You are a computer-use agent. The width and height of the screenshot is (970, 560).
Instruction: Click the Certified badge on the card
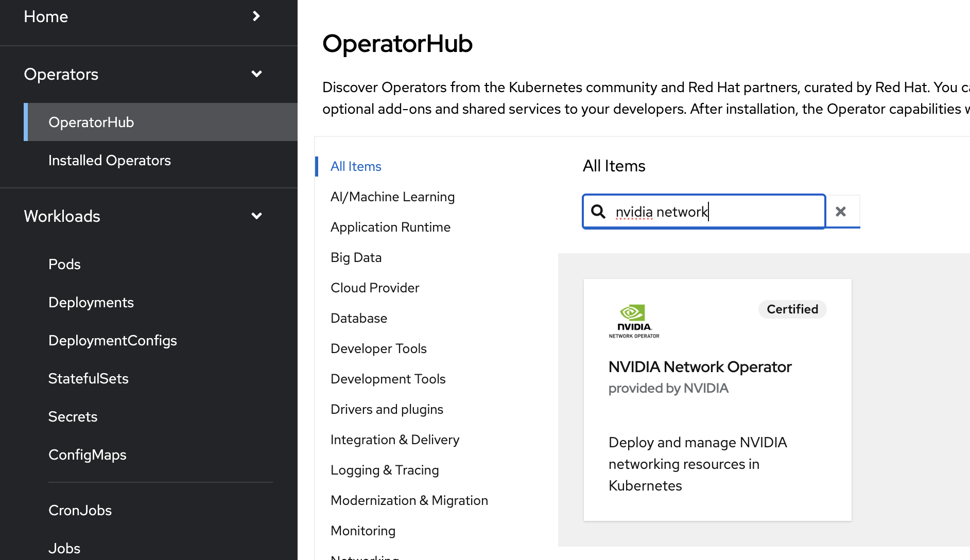click(x=792, y=309)
